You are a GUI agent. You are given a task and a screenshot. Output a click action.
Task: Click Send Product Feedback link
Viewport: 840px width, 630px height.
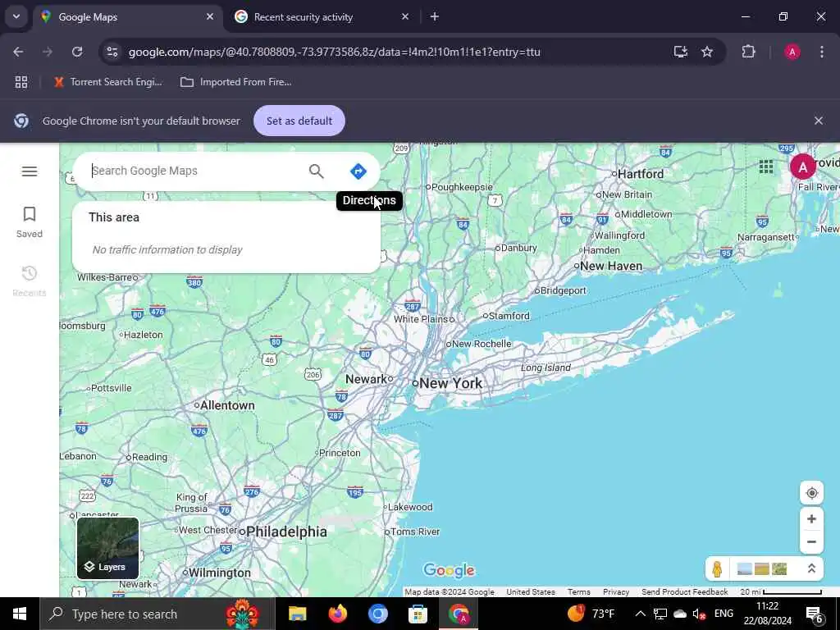(685, 592)
